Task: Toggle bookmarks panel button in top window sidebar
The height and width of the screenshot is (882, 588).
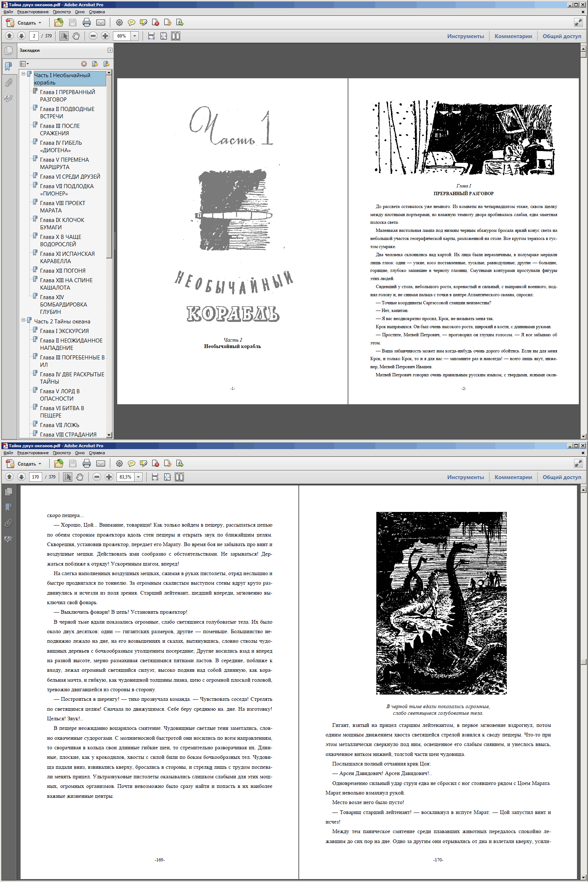Action: (x=8, y=67)
